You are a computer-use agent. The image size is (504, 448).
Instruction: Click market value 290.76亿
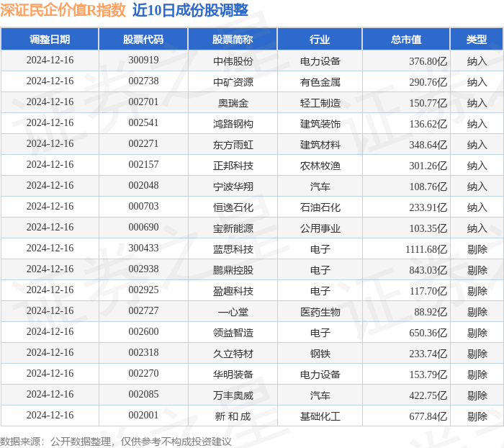428,82
